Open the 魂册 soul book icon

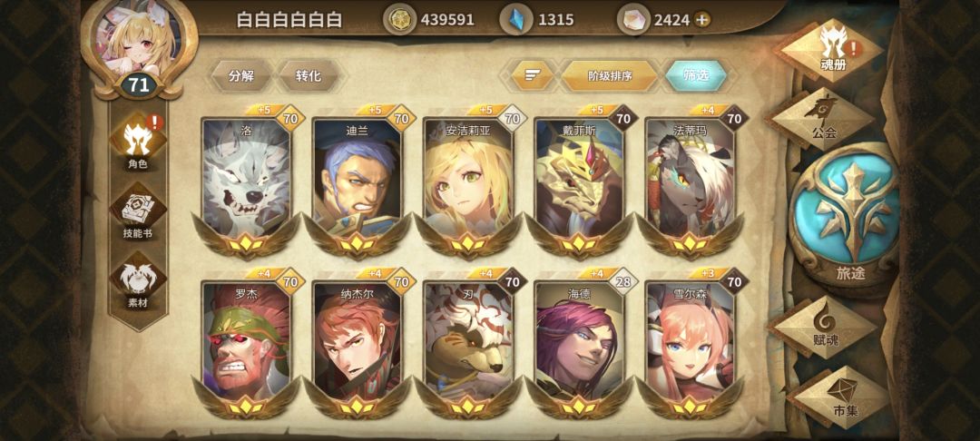click(832, 49)
